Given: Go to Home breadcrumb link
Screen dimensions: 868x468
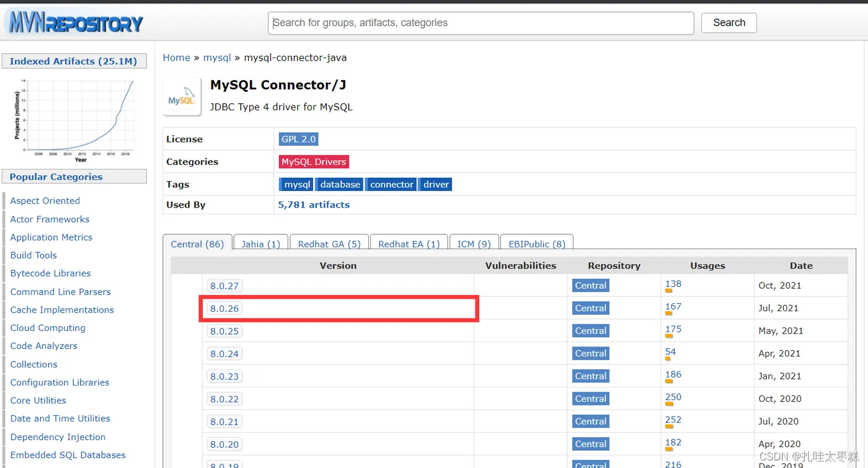Looking at the screenshot, I should tap(177, 58).
